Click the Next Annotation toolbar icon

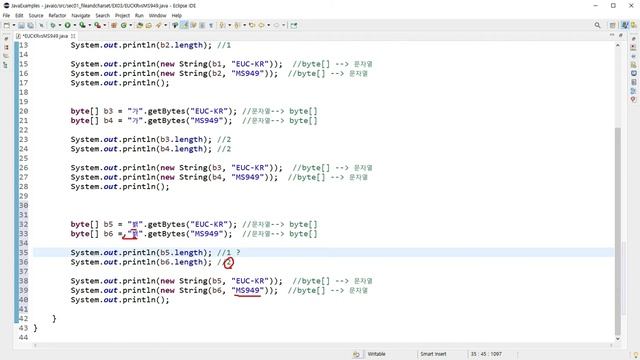tap(222, 25)
